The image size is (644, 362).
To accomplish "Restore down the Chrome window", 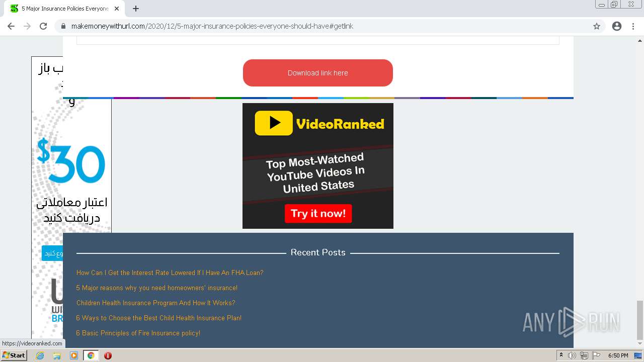I will pos(614,5).
